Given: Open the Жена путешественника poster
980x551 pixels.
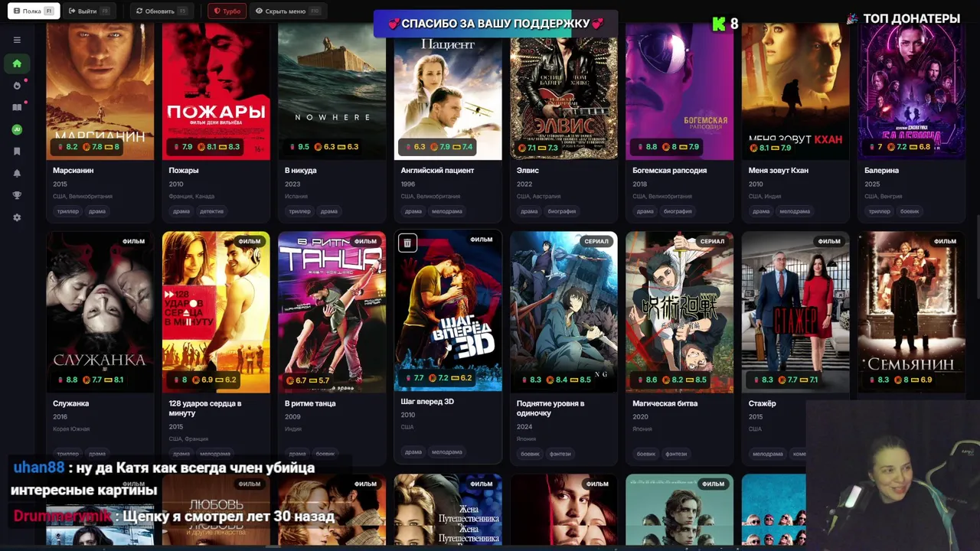Looking at the screenshot, I should pyautogui.click(x=448, y=510).
